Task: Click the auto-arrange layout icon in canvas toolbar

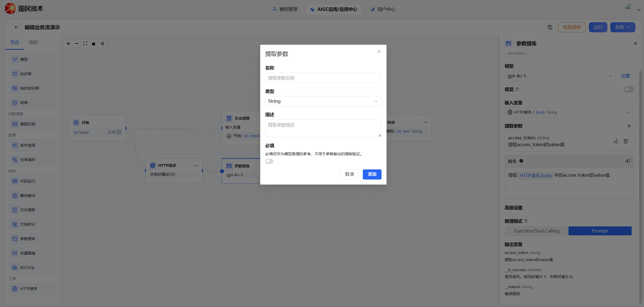Action: pos(102,43)
